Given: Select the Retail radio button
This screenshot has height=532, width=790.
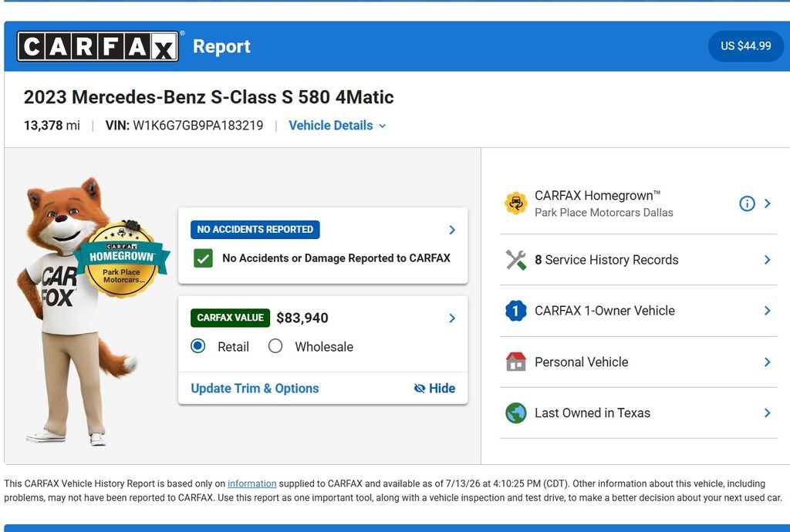Looking at the screenshot, I should 198,345.
